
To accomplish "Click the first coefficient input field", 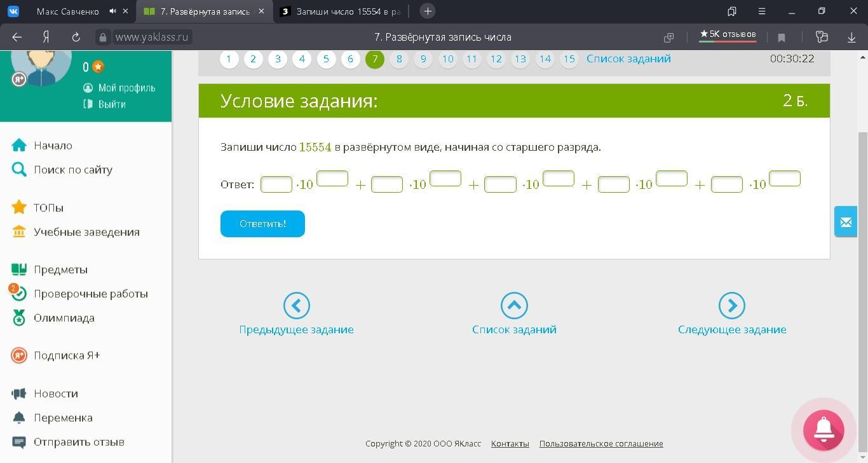I will pos(276,184).
